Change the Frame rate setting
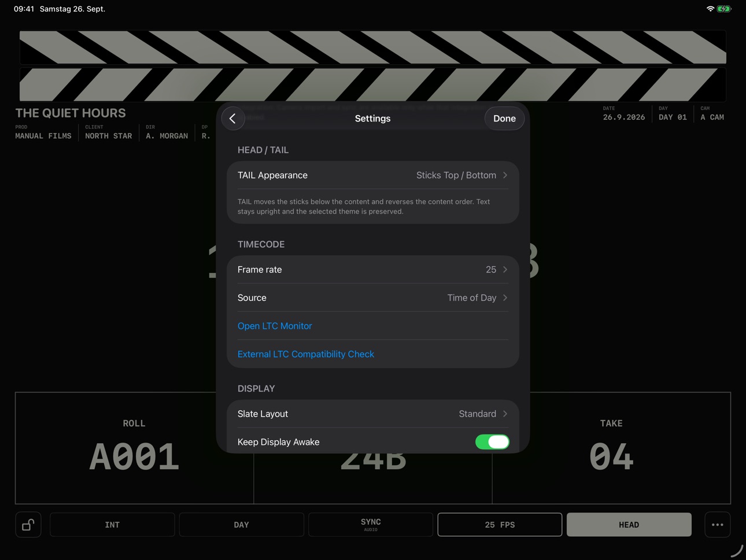The height and width of the screenshot is (560, 746). coord(373,270)
